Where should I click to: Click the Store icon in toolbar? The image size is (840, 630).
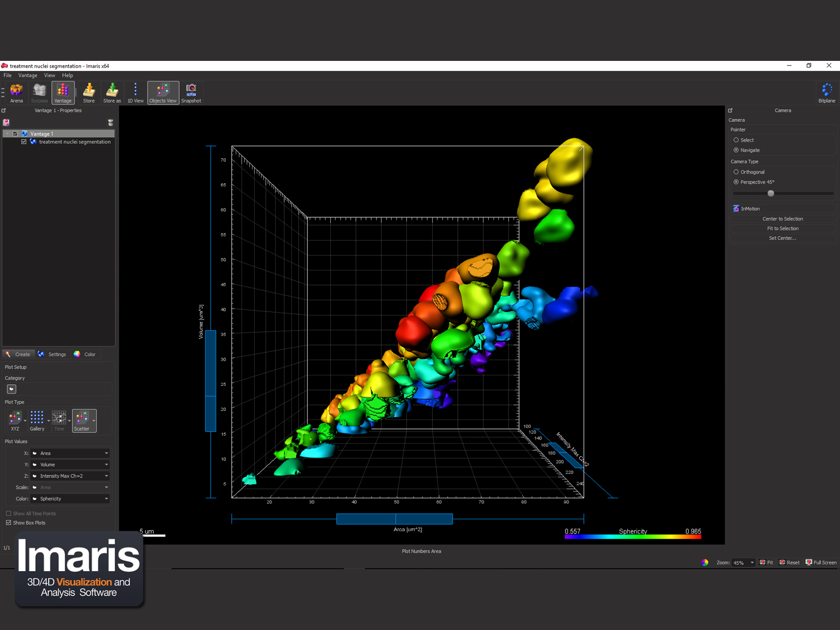pos(89,92)
